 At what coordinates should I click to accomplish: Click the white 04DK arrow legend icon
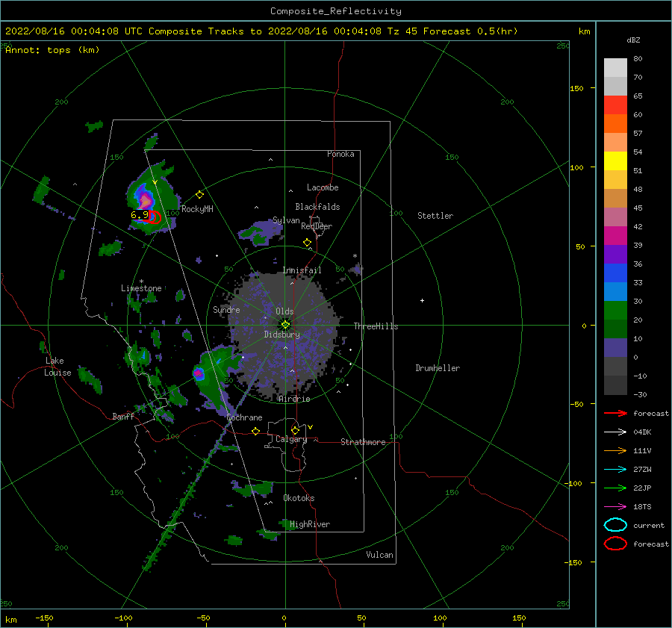click(615, 432)
